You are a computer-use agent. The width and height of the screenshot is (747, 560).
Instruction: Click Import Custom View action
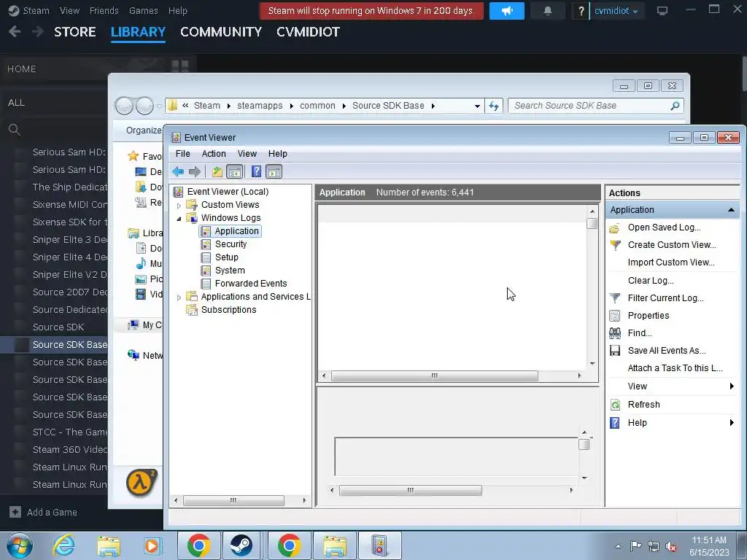[671, 262]
